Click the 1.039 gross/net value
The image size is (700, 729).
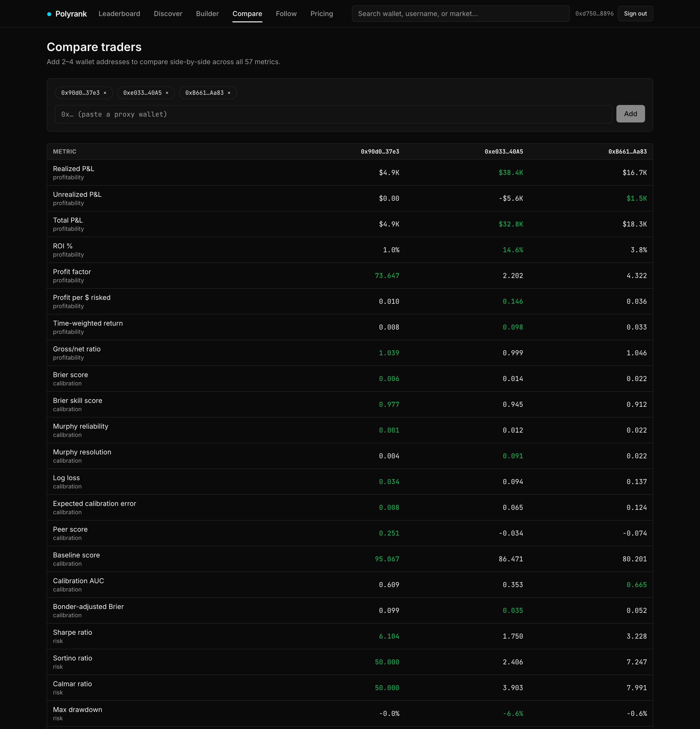coord(389,353)
